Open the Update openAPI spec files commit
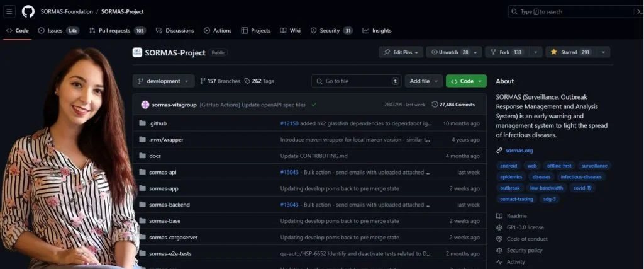Viewport: 644px width, 269px height. click(x=253, y=105)
